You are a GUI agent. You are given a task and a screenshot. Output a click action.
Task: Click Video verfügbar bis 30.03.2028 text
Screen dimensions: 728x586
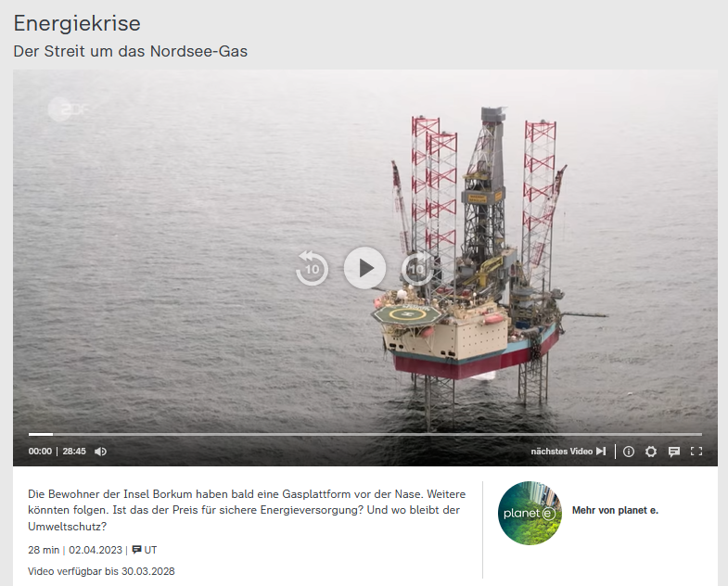click(101, 571)
